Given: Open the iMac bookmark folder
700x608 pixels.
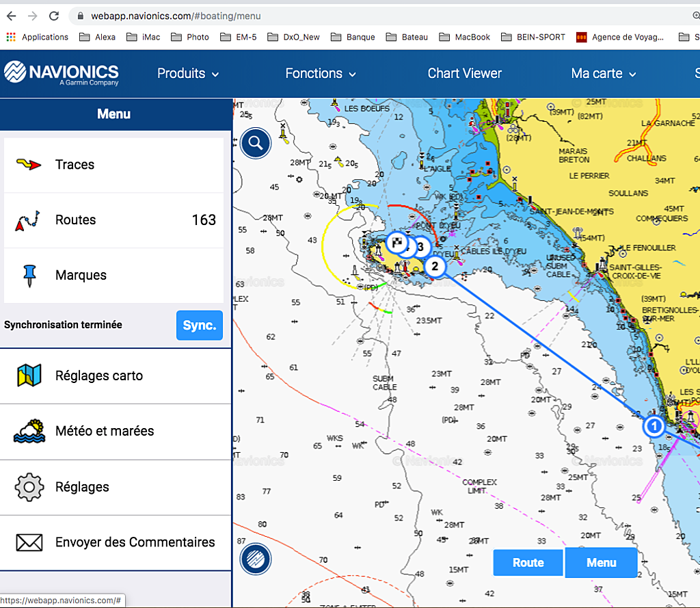Looking at the screenshot, I should 144,37.
